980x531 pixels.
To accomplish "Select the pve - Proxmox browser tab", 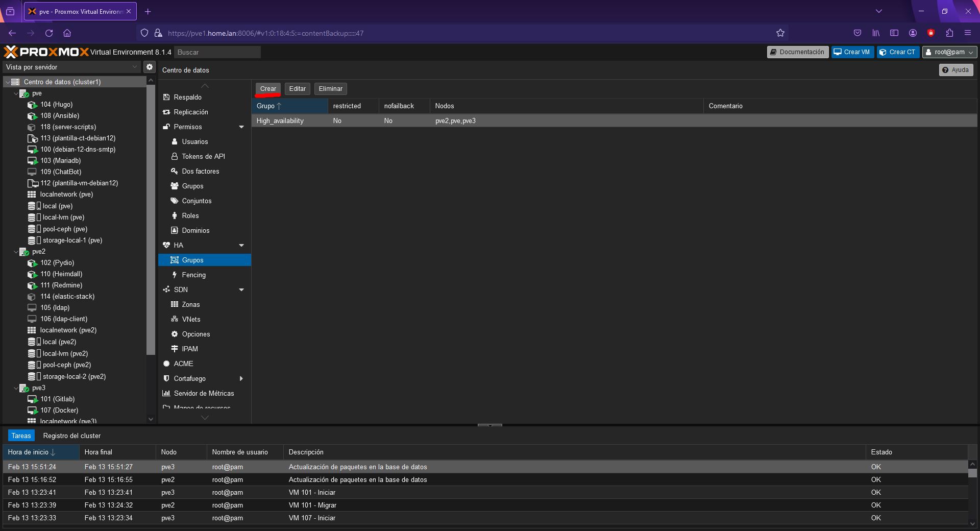I will tap(80, 11).
